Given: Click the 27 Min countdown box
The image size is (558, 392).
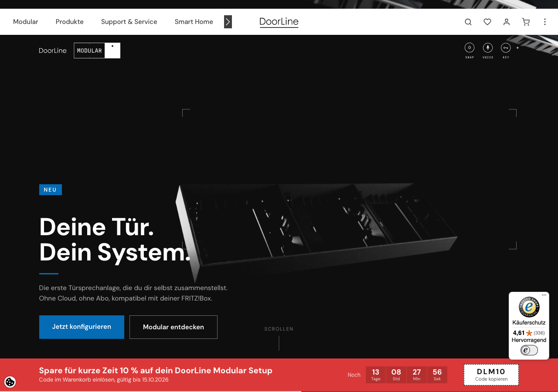Looking at the screenshot, I should [417, 375].
